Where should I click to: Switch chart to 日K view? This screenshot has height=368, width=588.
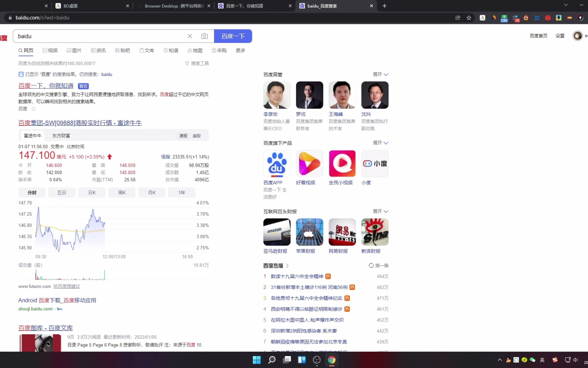click(x=92, y=192)
